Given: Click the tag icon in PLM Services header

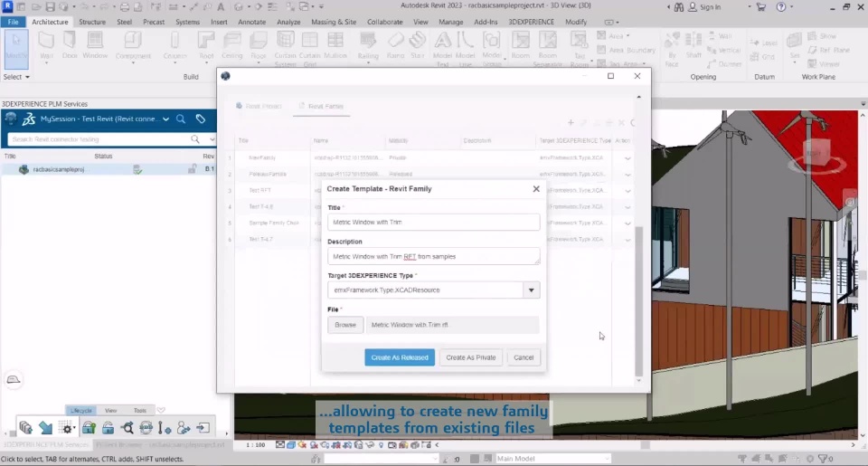Looking at the screenshot, I should click(x=201, y=119).
